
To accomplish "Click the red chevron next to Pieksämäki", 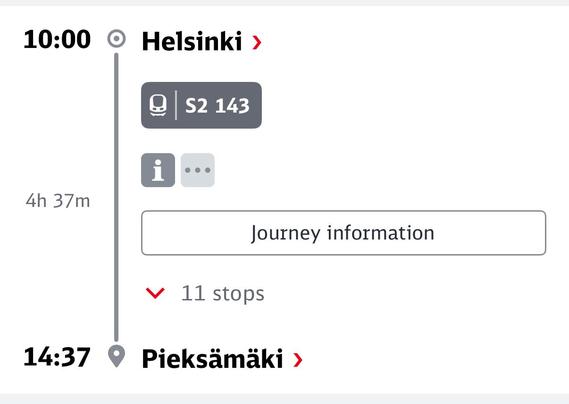I will click(298, 360).
